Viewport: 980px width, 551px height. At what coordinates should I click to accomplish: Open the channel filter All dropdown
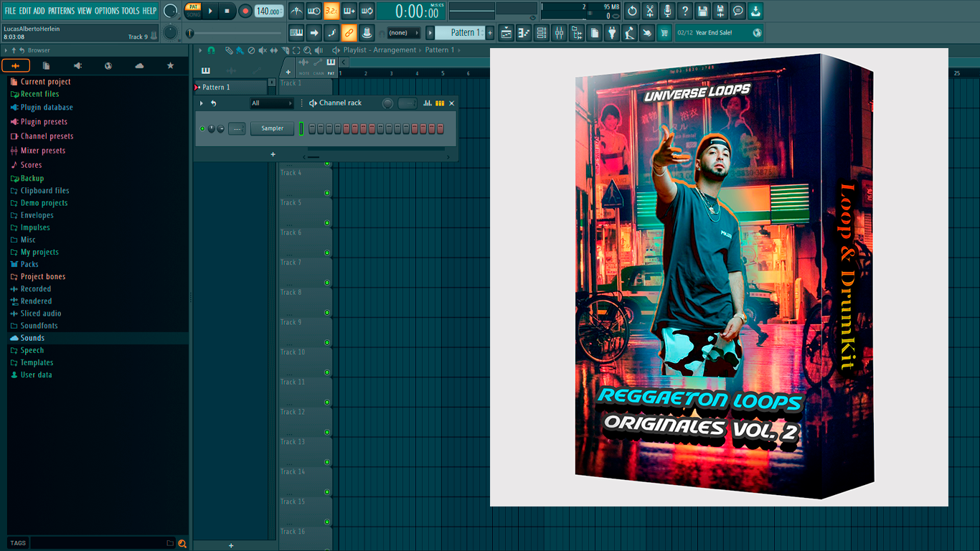tap(272, 103)
